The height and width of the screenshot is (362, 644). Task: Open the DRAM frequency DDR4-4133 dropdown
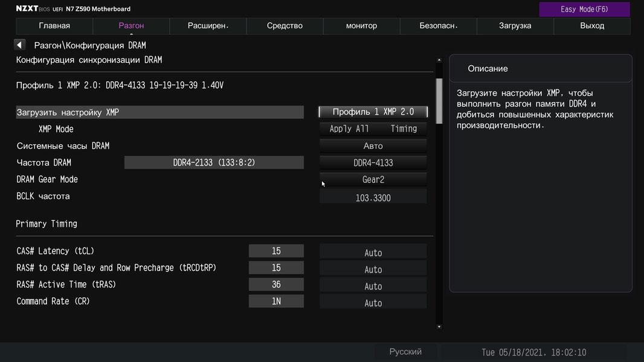[373, 163]
